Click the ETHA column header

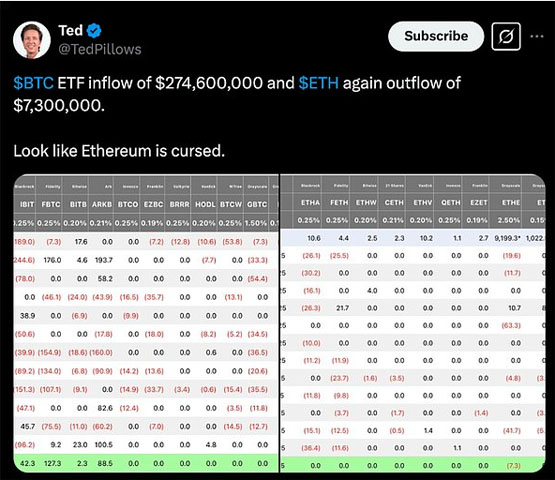tap(310, 202)
